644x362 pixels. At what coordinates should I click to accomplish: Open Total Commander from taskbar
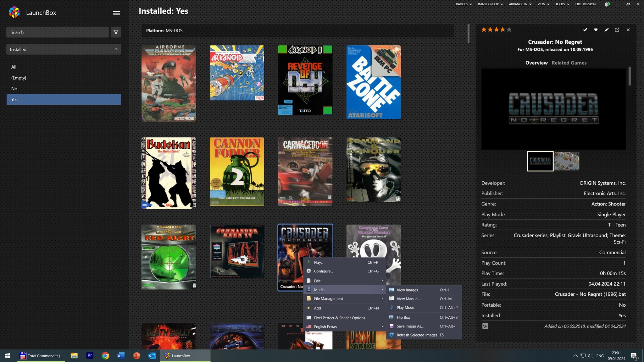tap(41, 356)
